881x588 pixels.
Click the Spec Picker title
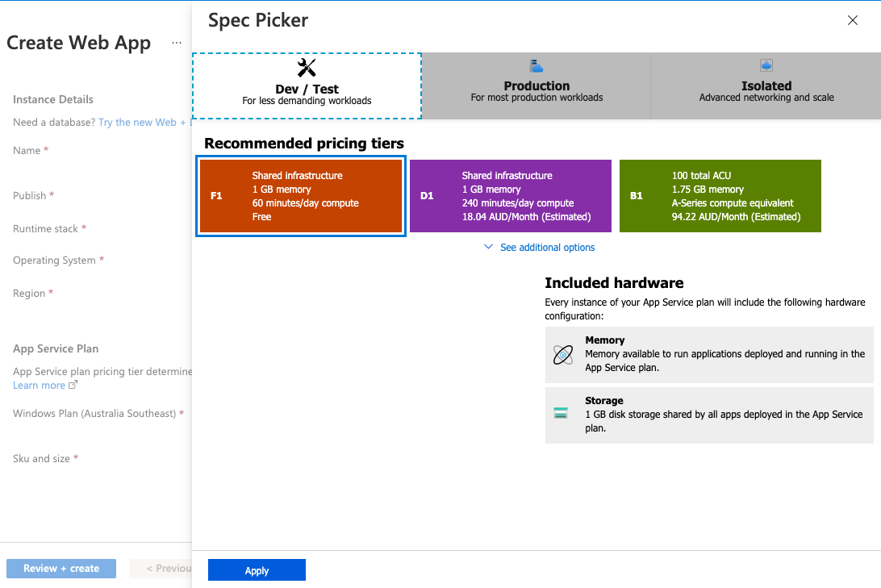tap(258, 20)
